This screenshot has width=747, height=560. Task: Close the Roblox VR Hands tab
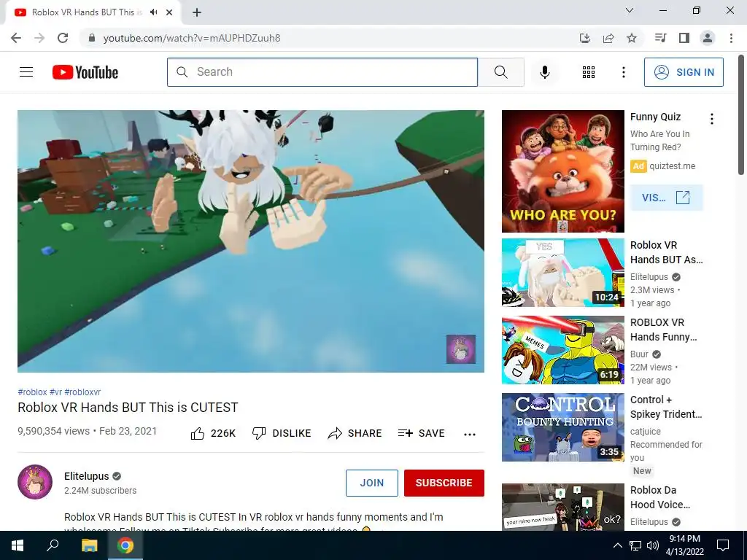169,12
